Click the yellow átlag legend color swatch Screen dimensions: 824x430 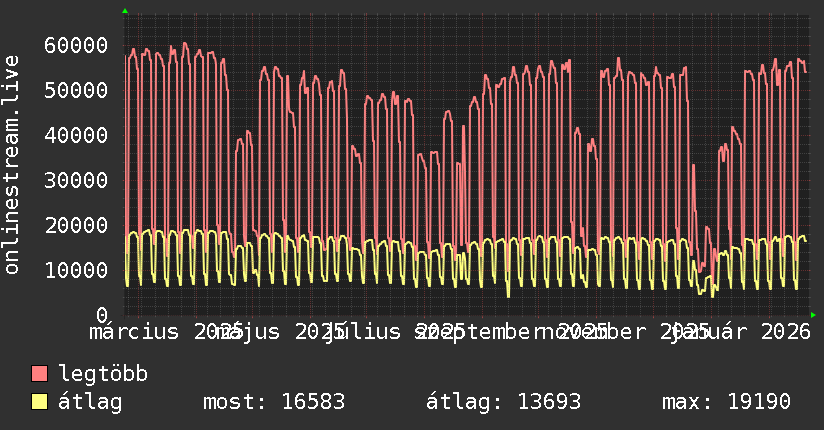pos(39,402)
